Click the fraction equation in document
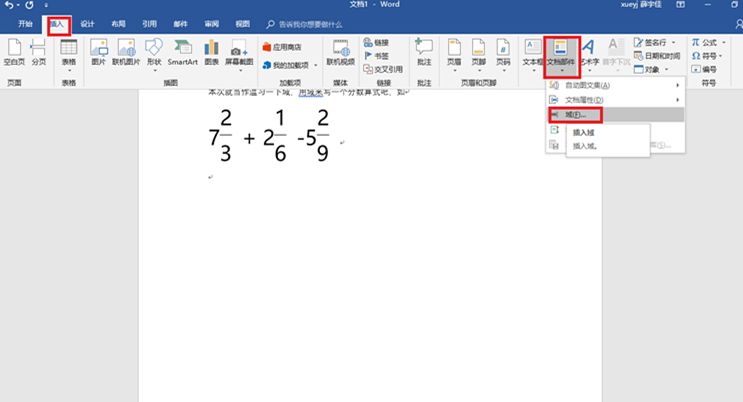This screenshot has height=402, width=743. (269, 135)
